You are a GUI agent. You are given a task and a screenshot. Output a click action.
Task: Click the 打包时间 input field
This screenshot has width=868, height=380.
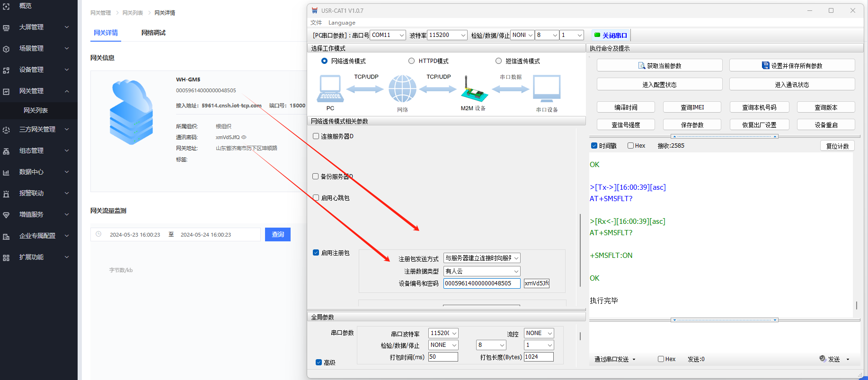point(443,357)
